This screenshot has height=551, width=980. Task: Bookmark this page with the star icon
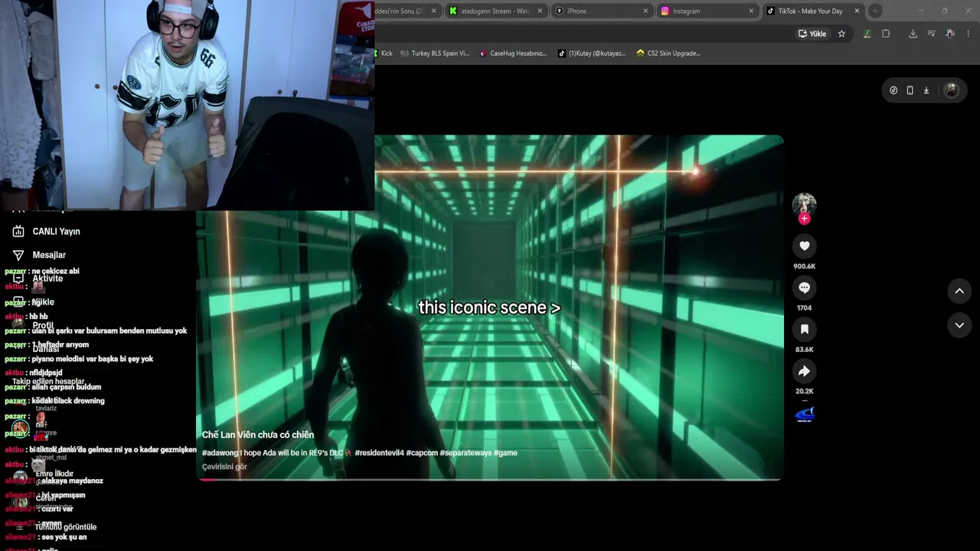point(841,34)
